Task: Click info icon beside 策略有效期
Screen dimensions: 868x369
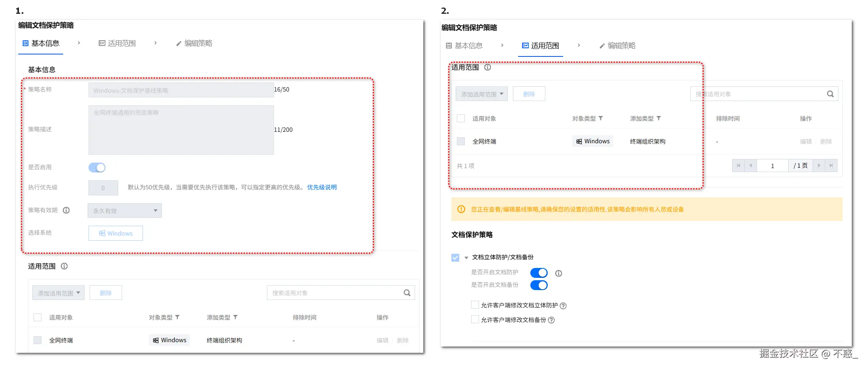Action: coord(66,210)
